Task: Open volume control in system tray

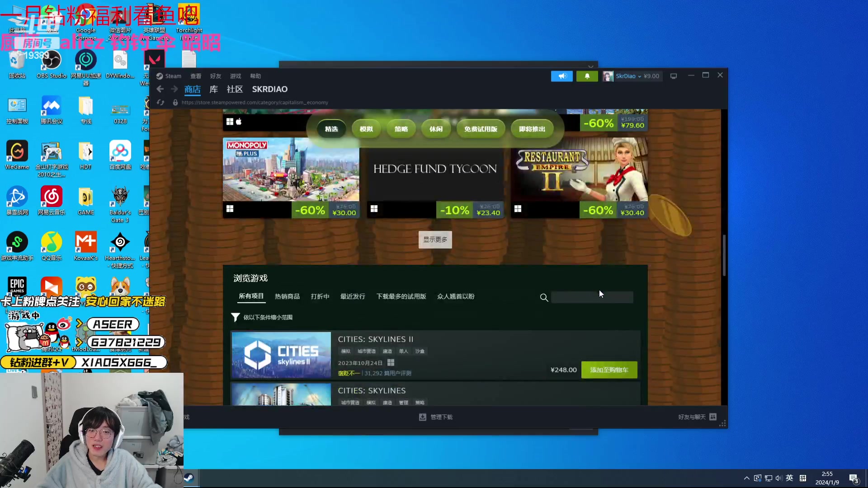Action: pyautogui.click(x=778, y=478)
